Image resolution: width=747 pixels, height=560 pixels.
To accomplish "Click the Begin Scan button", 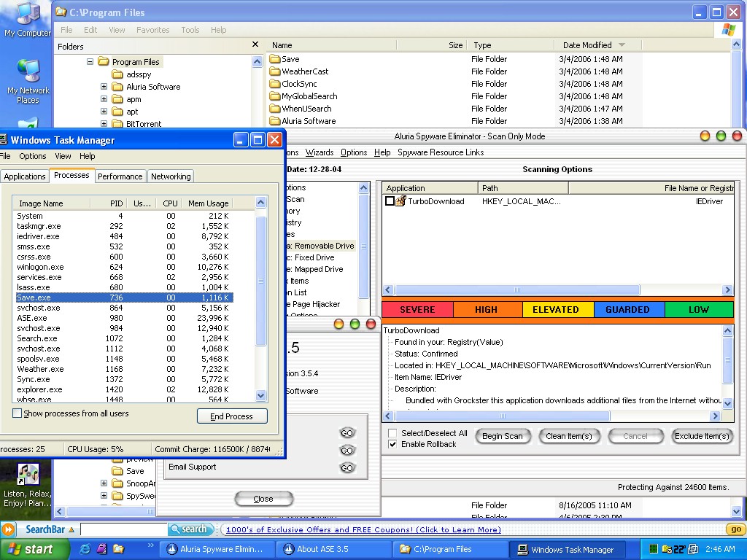I will click(502, 436).
